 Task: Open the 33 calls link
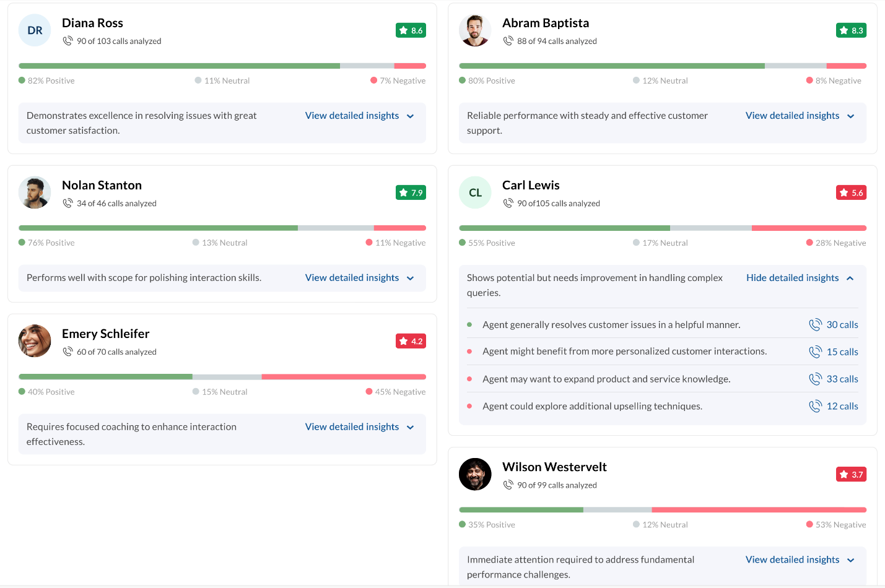click(x=842, y=379)
